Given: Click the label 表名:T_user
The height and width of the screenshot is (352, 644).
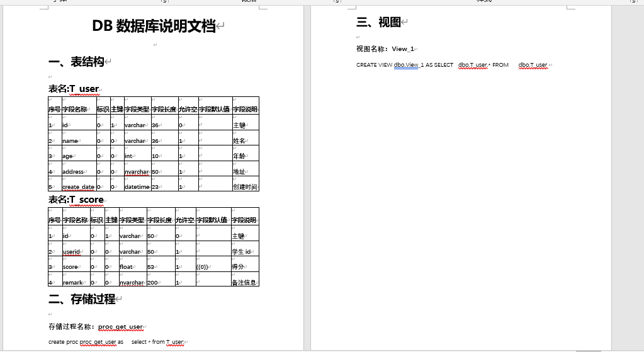Looking at the screenshot, I should coord(74,89).
